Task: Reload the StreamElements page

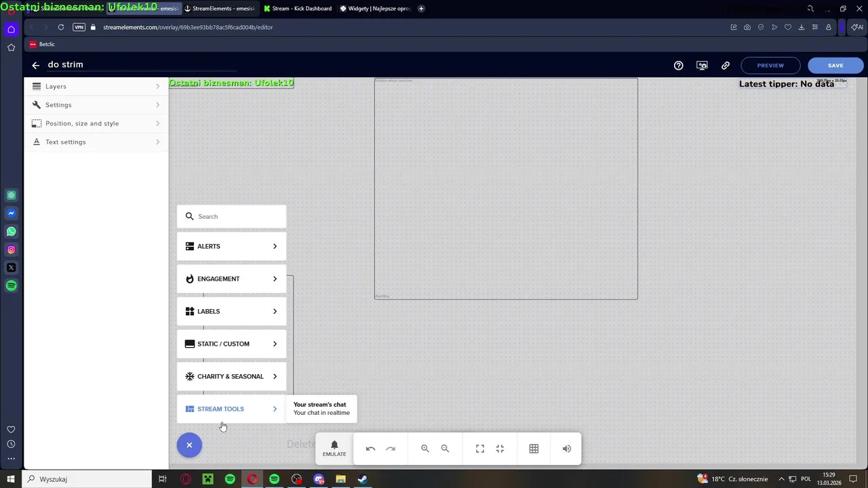Action: point(61,27)
